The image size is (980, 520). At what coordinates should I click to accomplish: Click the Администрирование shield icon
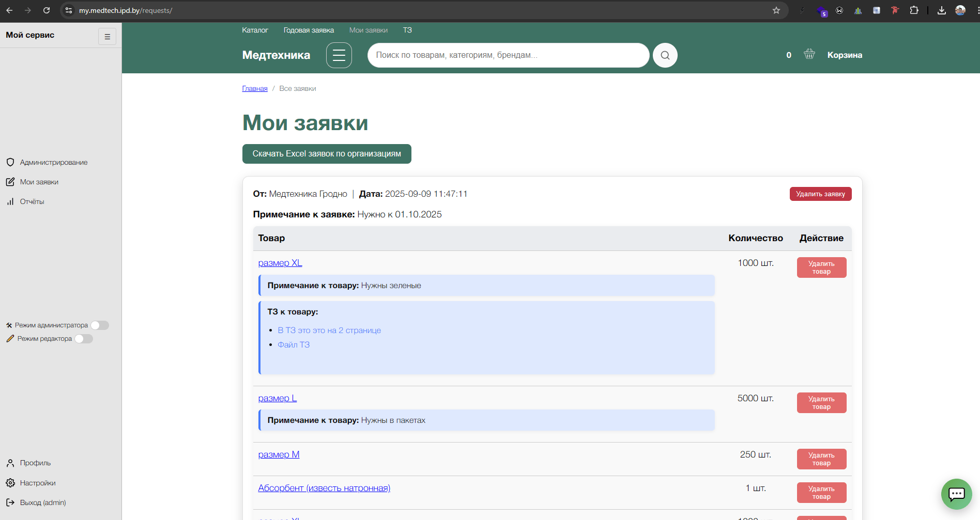(10, 162)
